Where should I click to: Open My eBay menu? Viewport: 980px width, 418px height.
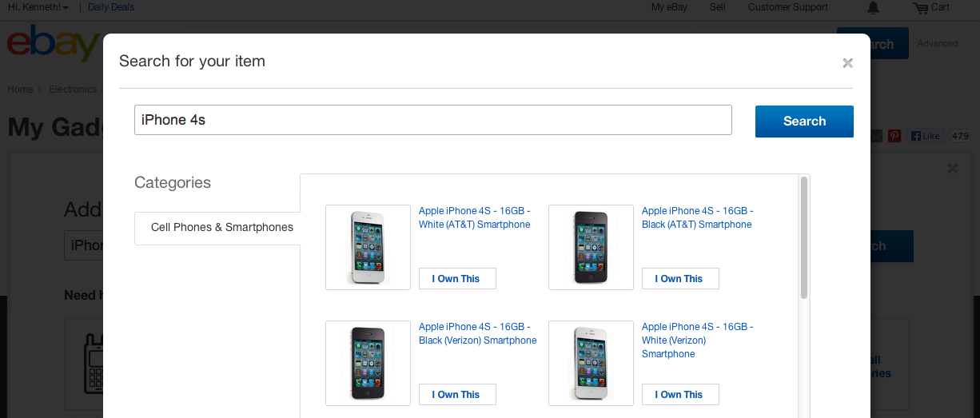(x=669, y=7)
